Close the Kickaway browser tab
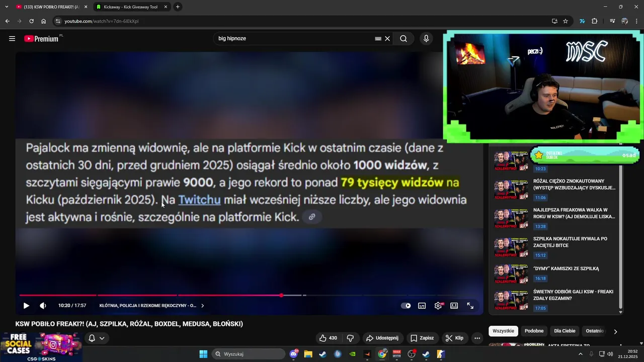 pyautogui.click(x=166, y=7)
